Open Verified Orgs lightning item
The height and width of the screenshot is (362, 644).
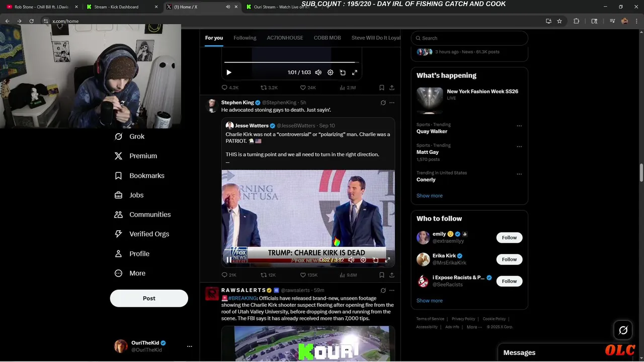pos(142,234)
